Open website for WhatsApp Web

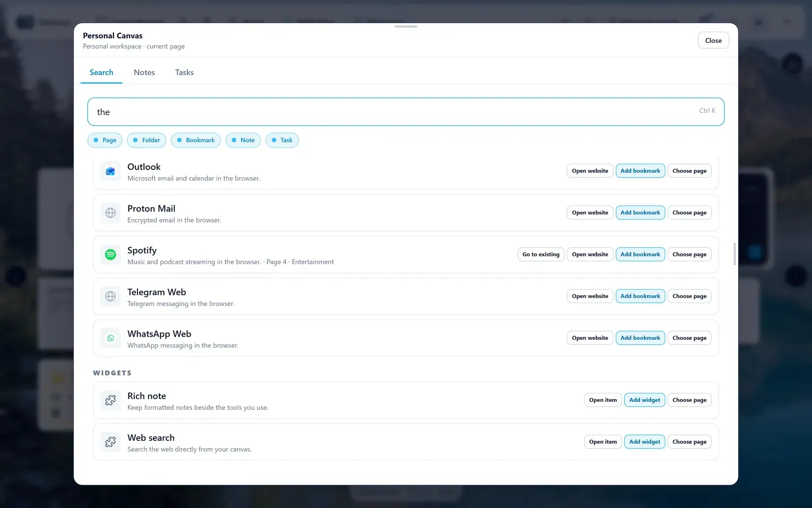click(x=590, y=338)
